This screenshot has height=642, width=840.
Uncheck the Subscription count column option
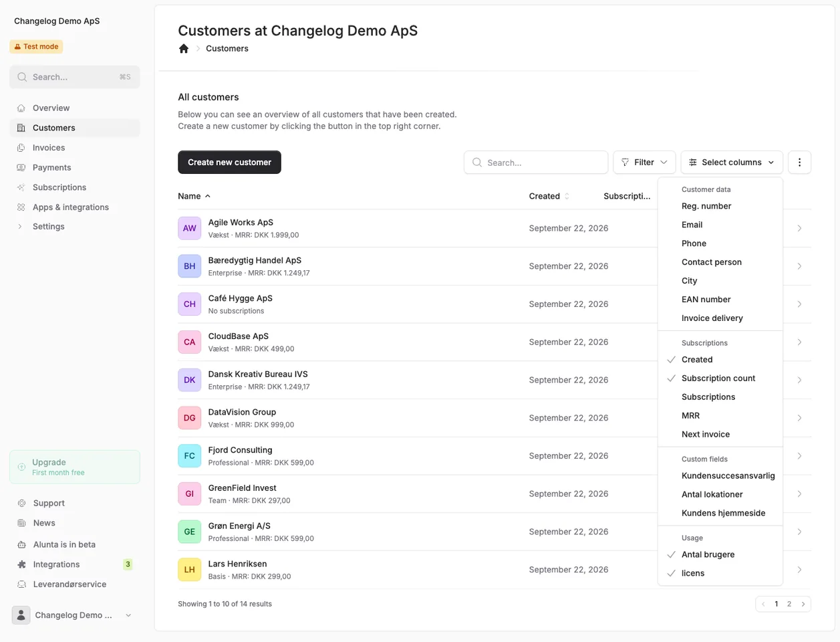[720, 379]
